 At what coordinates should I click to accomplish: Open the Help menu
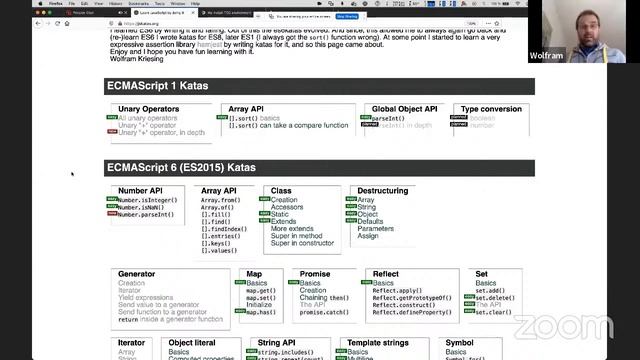pos(196,4)
